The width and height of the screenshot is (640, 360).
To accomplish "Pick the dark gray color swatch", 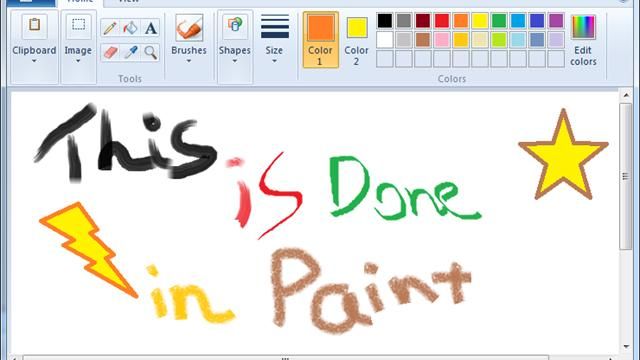I will pyautogui.click(x=404, y=20).
